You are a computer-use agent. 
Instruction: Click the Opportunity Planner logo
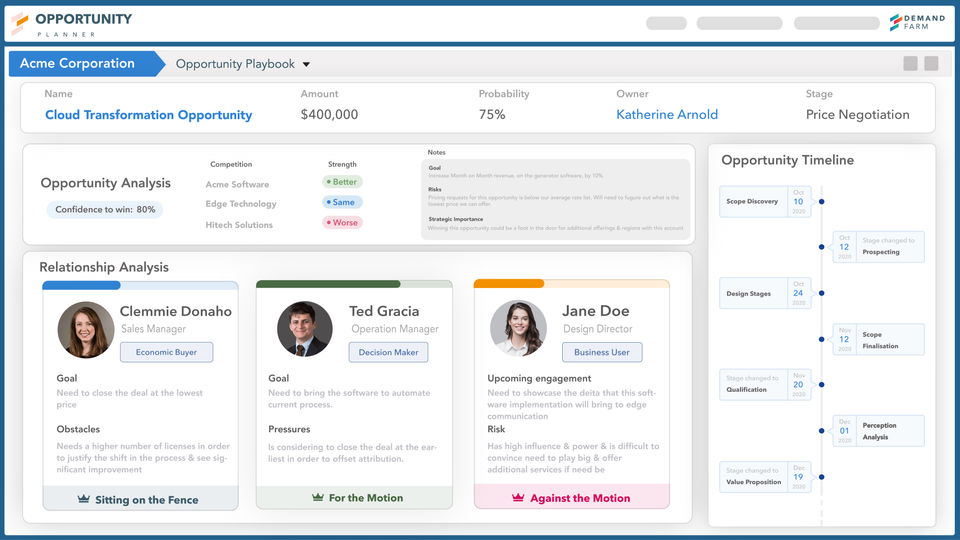click(x=72, y=24)
